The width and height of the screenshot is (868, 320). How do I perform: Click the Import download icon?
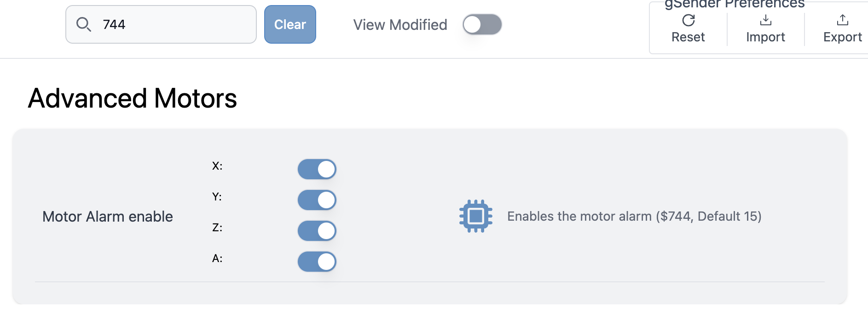(766, 20)
